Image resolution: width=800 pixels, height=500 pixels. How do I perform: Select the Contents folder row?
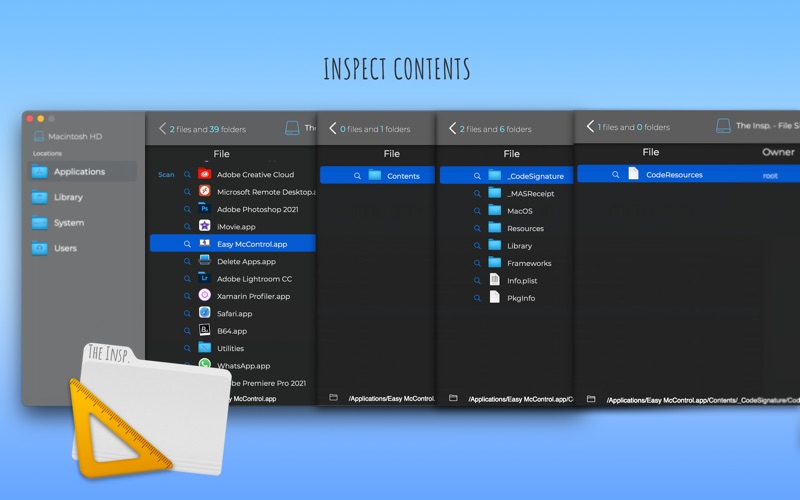tap(377, 176)
